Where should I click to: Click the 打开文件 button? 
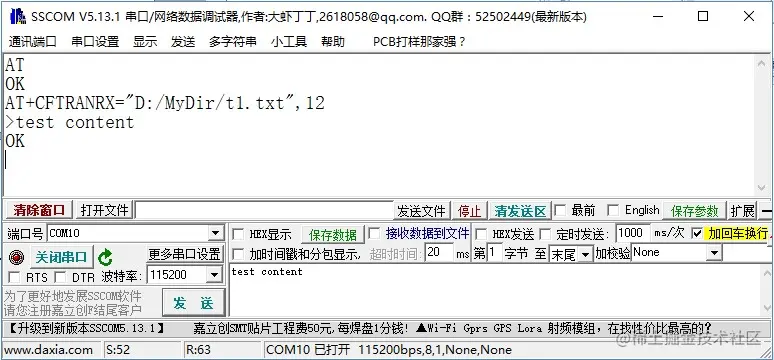104,210
